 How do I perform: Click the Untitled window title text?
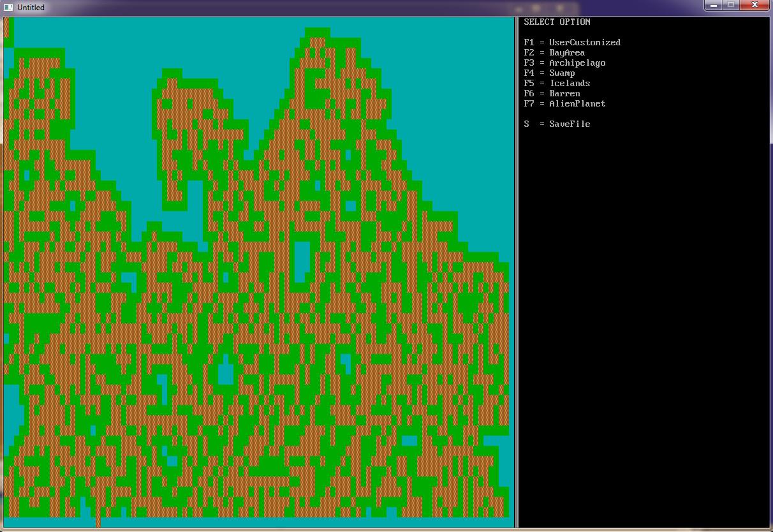31,7
